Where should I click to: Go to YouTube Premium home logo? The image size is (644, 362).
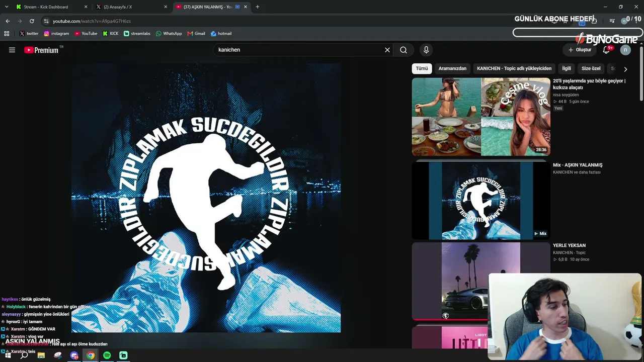pyautogui.click(x=41, y=50)
